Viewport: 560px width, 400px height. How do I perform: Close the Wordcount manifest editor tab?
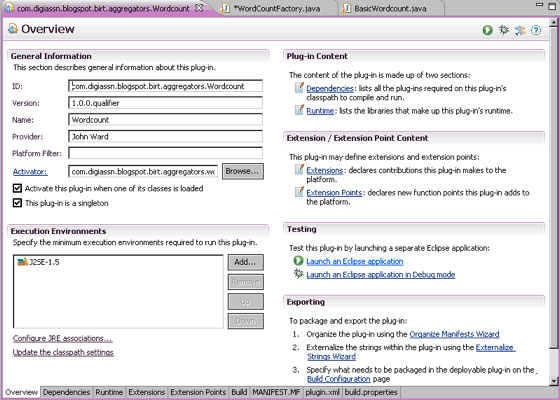pyautogui.click(x=200, y=8)
